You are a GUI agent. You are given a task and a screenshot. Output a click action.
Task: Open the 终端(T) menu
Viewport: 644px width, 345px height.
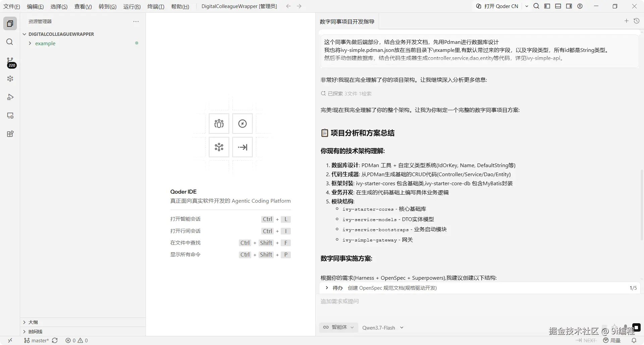[156, 6]
